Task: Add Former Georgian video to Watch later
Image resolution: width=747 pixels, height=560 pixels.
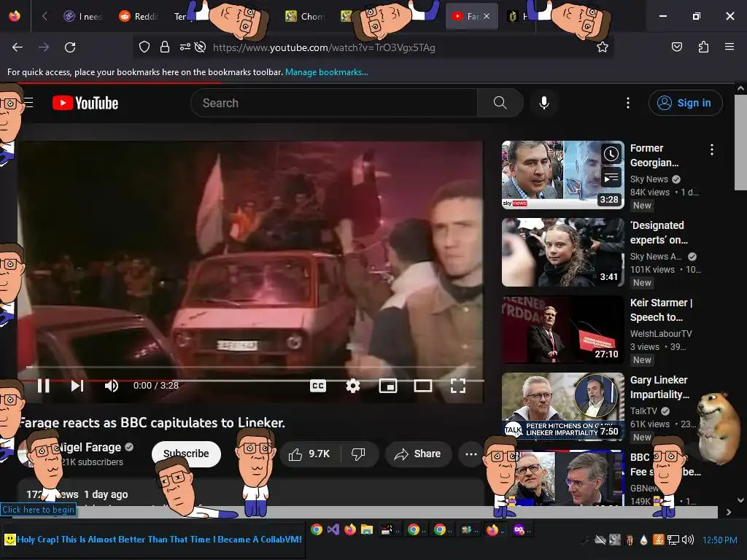Action: pyautogui.click(x=611, y=154)
